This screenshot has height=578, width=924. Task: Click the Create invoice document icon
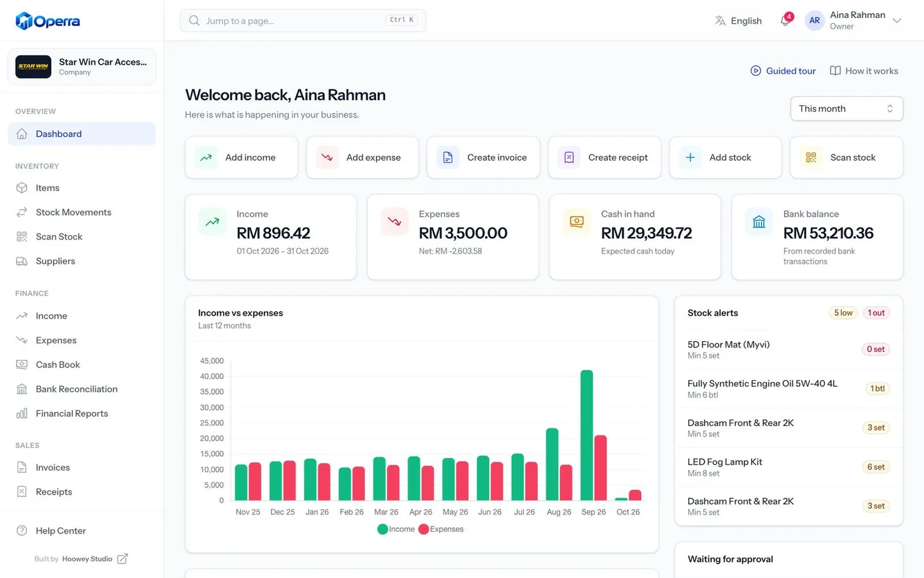coord(448,157)
